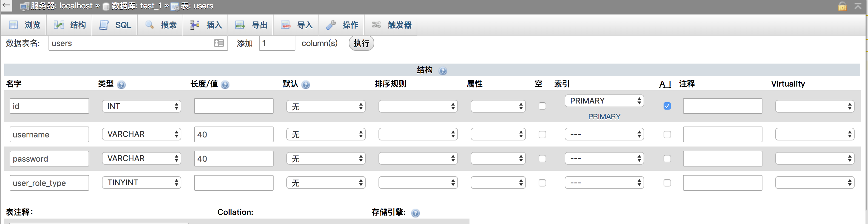
Task: Click the help icon beside 存储引擎
Action: (415, 213)
